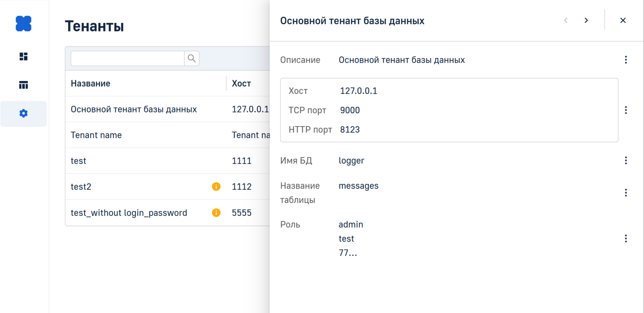Sort by Название column header
644x313 pixels.
tap(91, 83)
